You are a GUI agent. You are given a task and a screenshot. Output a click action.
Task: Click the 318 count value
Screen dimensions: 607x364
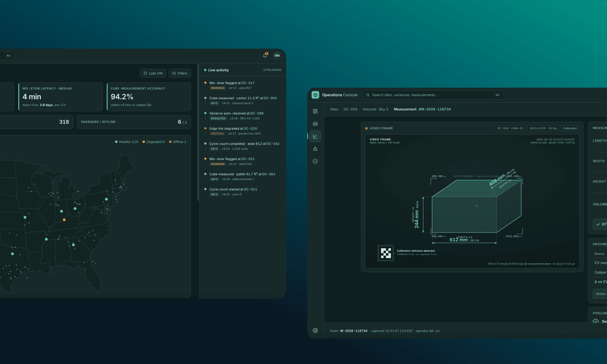(64, 122)
